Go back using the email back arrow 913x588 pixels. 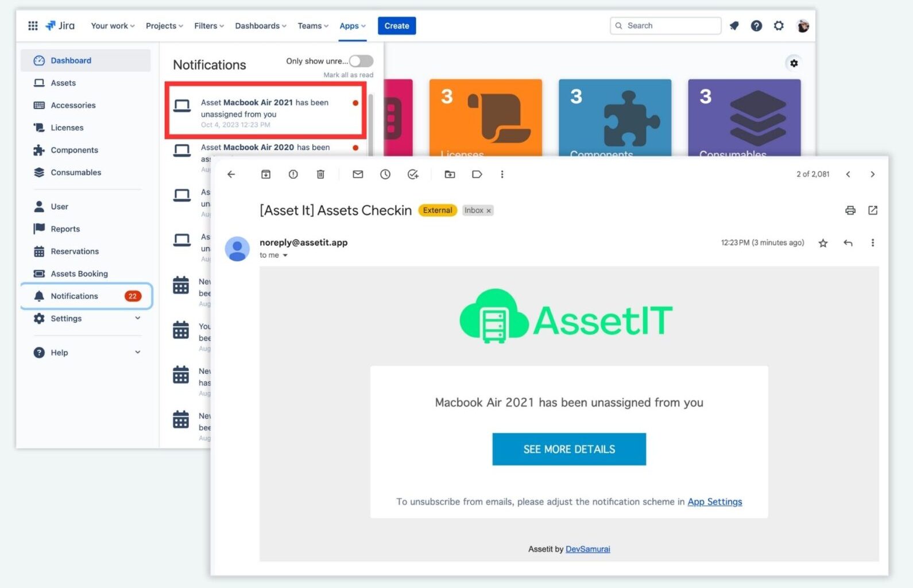coord(231,174)
